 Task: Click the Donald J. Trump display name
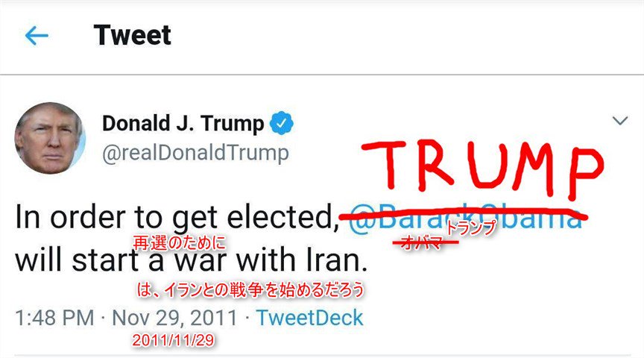[183, 123]
